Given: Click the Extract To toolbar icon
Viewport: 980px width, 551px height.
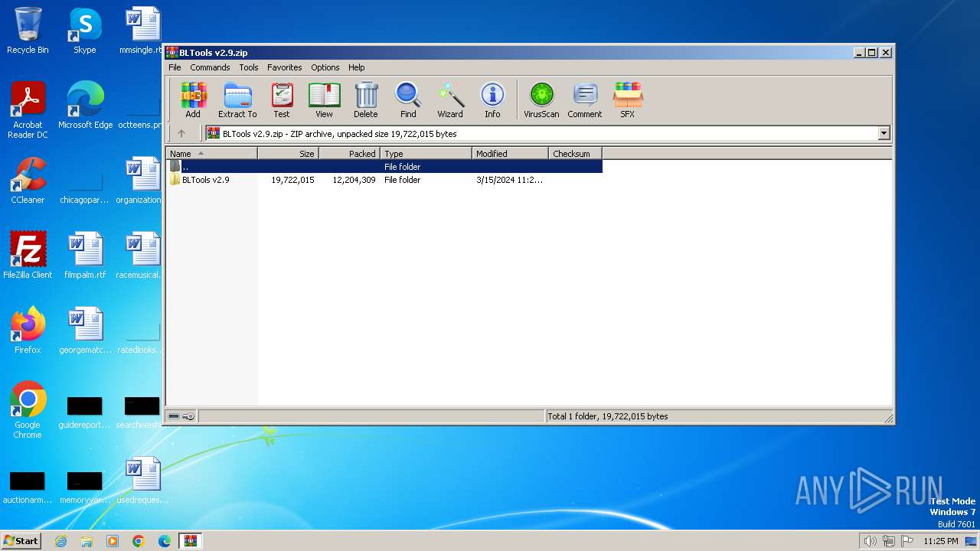Looking at the screenshot, I should pyautogui.click(x=237, y=100).
